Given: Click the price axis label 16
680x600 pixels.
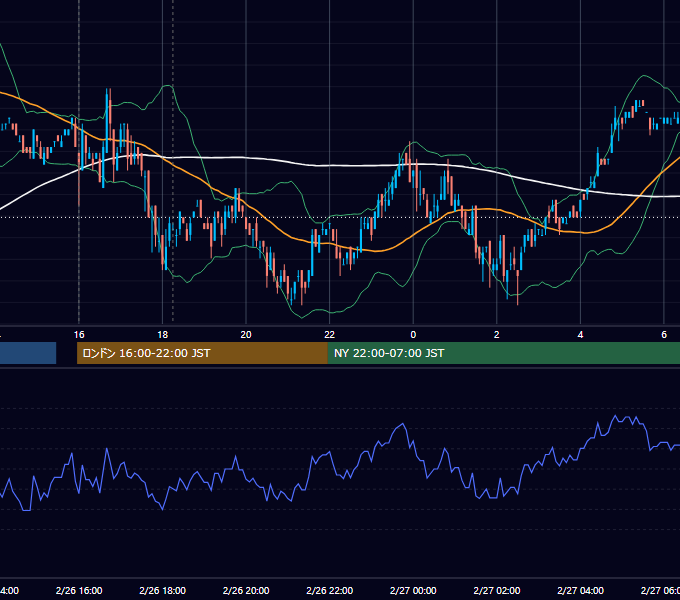Looking at the screenshot, I should coord(79,335).
